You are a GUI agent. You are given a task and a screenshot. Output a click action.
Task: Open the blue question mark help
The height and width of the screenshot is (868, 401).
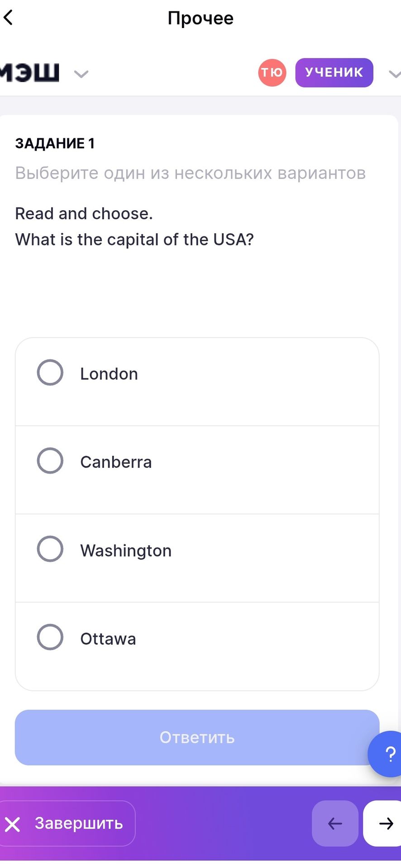coord(387,754)
